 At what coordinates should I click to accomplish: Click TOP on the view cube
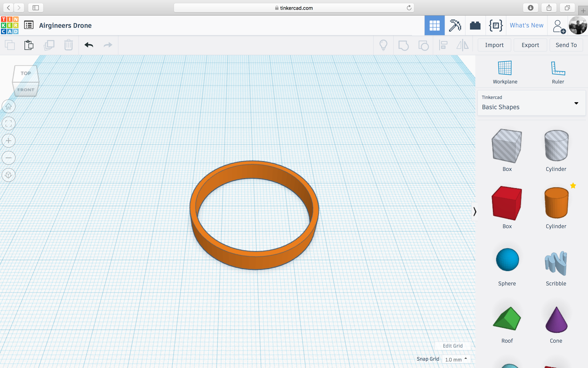25,73
